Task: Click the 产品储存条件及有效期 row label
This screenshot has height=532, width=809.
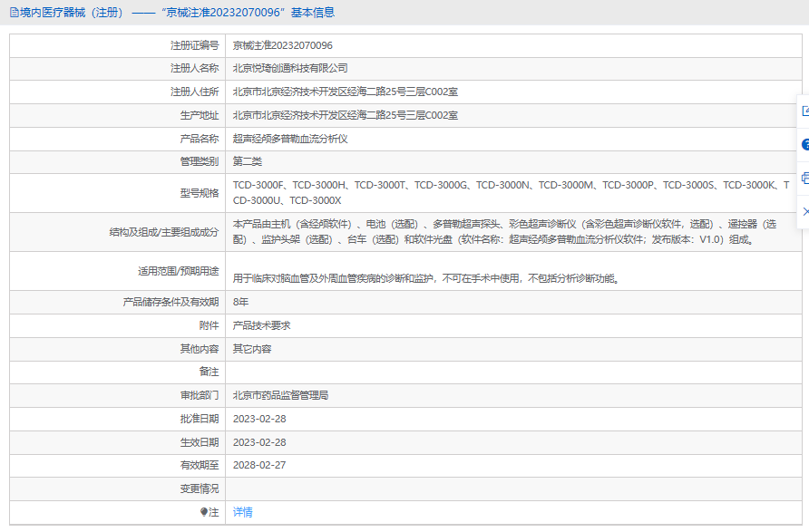Action: (x=171, y=302)
